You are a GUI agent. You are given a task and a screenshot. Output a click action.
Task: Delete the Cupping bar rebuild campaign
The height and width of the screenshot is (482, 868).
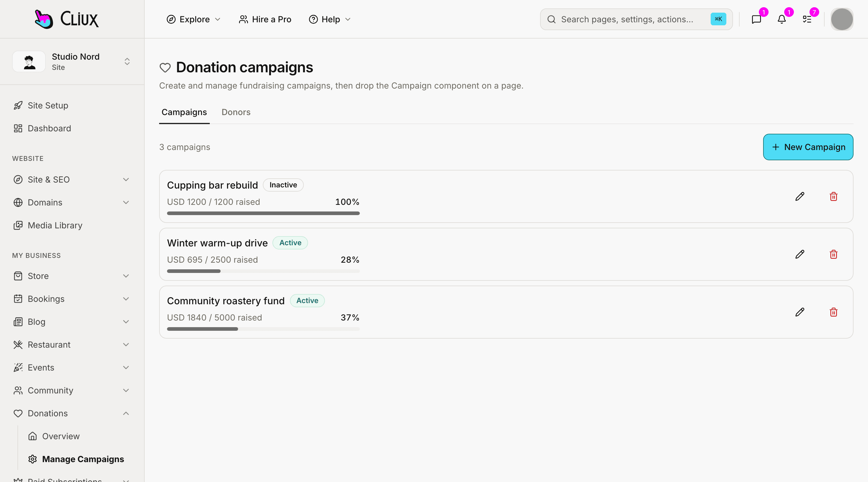point(833,196)
